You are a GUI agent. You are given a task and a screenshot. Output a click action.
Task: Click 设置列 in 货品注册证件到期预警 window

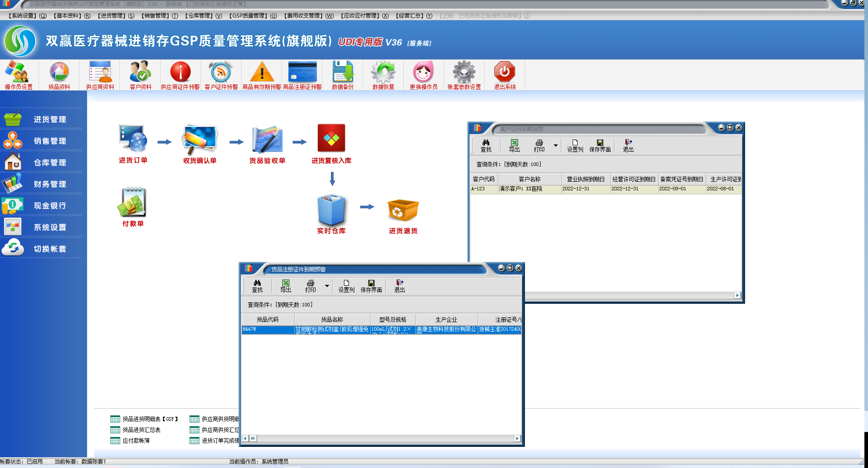[x=346, y=286]
